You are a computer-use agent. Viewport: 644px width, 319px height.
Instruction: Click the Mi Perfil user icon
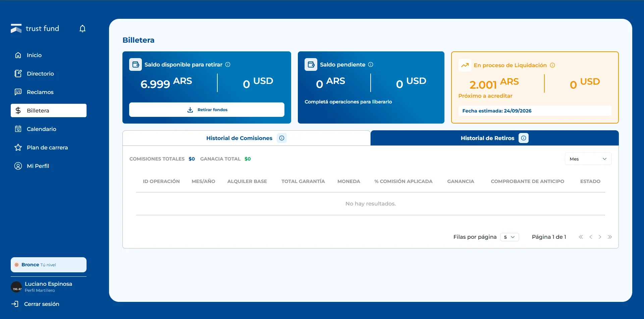click(x=18, y=166)
